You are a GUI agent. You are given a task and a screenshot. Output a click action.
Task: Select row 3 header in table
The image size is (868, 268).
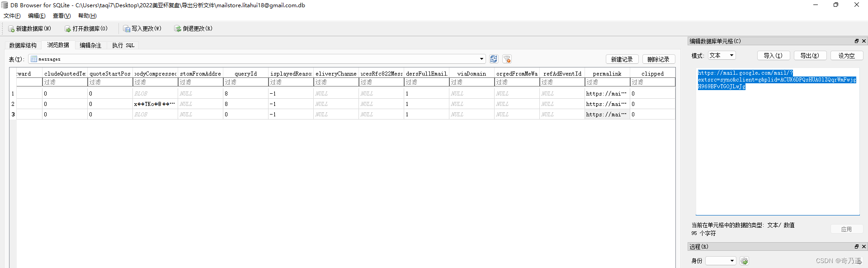[13, 115]
